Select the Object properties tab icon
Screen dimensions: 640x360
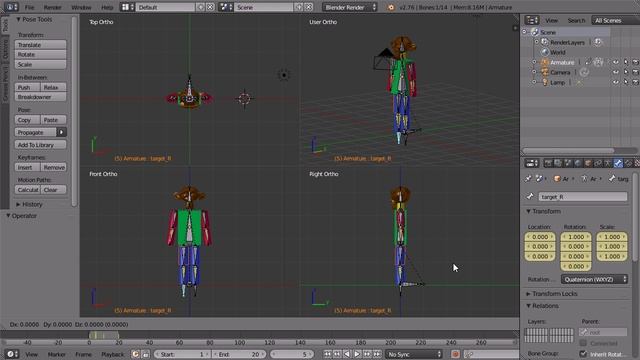coord(588,163)
